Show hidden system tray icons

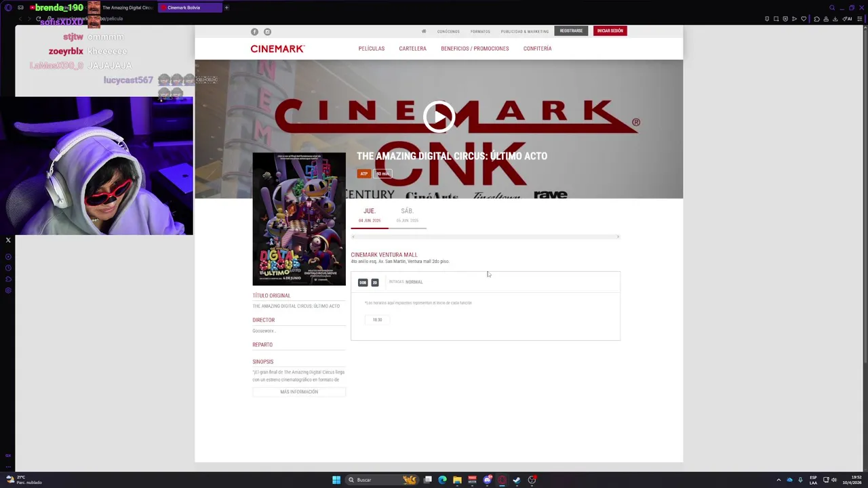tap(778, 480)
